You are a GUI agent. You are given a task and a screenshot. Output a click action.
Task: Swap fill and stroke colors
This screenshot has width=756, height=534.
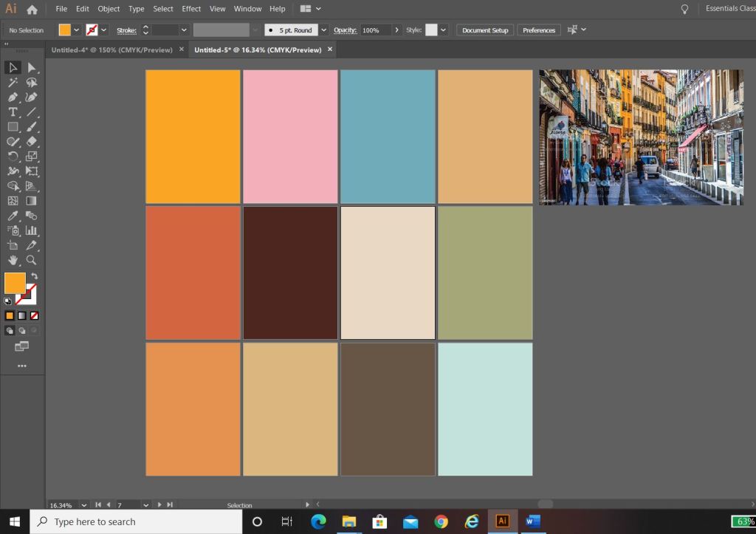tap(34, 275)
